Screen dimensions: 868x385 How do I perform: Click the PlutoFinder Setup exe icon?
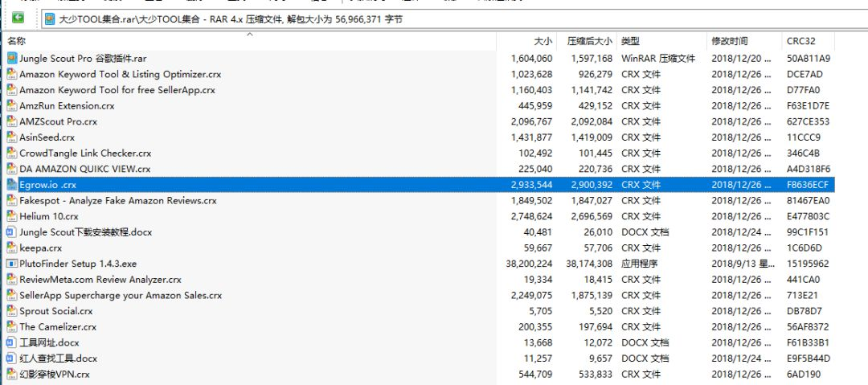pyautogui.click(x=11, y=264)
